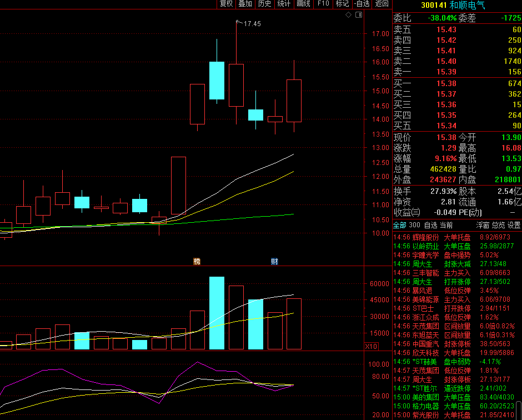Click the 换手 value 27.93%

coord(444,192)
